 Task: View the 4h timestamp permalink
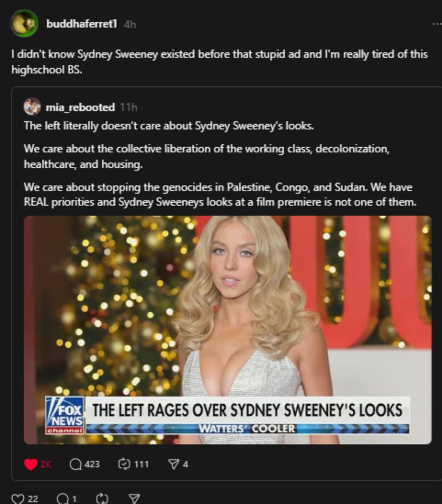(x=130, y=24)
